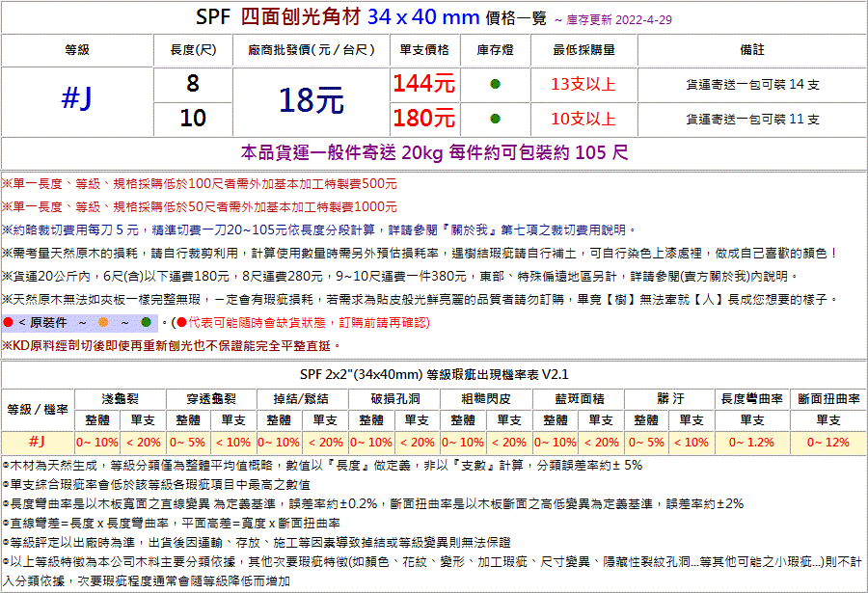868x593 pixels.
Task: Click the 0~ 5% value under 穿透龜裂 整體
Action: [x=188, y=443]
